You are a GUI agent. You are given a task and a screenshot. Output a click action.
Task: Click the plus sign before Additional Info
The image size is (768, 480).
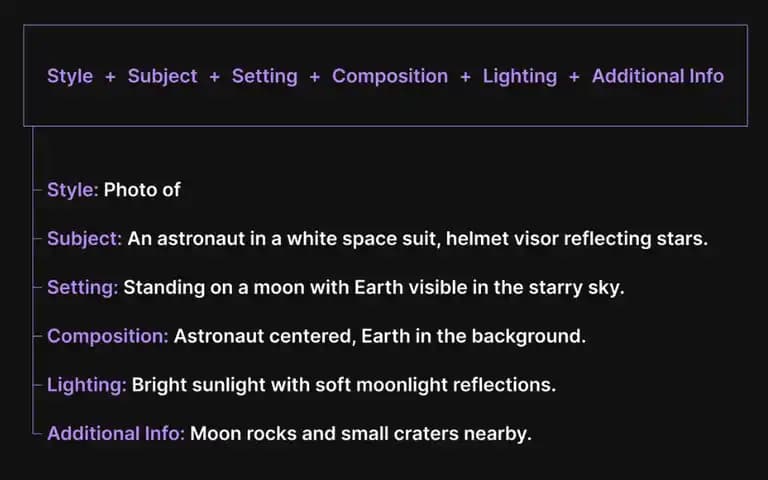[x=575, y=77]
